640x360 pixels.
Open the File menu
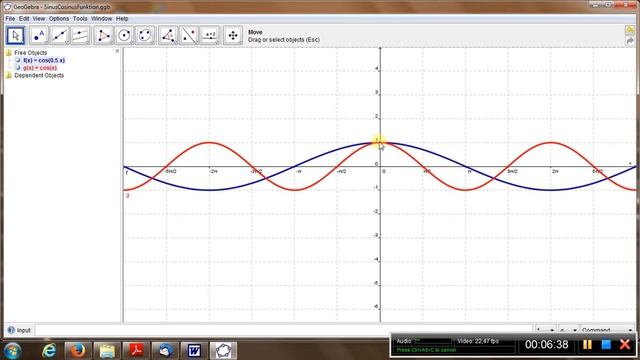pyautogui.click(x=10, y=19)
